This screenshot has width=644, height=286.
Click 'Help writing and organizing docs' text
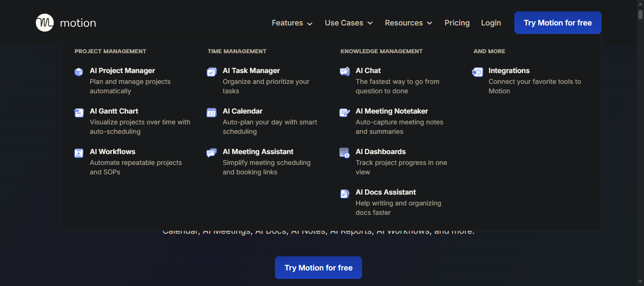point(398,208)
